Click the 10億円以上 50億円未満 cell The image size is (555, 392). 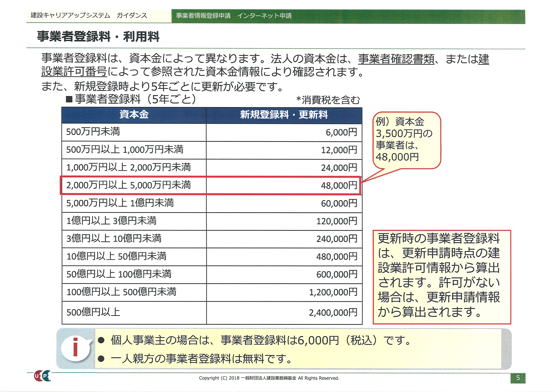pyautogui.click(x=134, y=257)
